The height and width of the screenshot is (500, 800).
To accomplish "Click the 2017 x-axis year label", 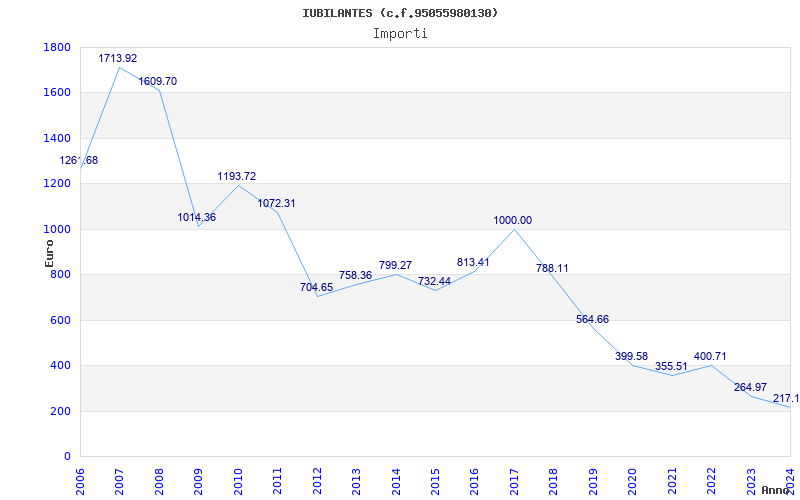I will click(515, 477).
